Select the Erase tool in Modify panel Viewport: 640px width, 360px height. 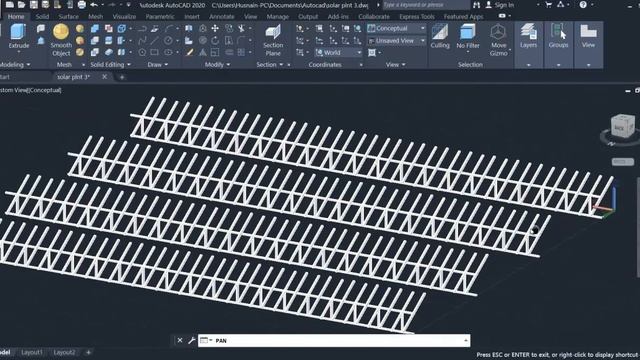(189, 52)
